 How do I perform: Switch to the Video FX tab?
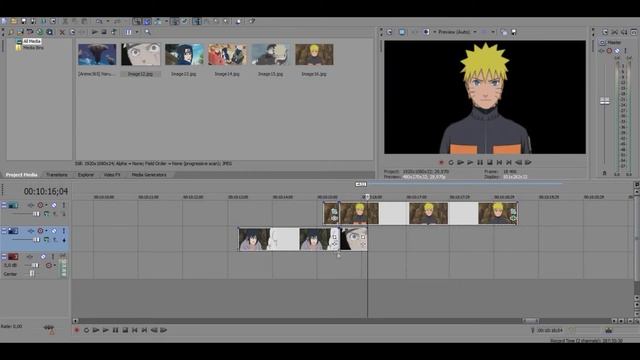tap(112, 175)
